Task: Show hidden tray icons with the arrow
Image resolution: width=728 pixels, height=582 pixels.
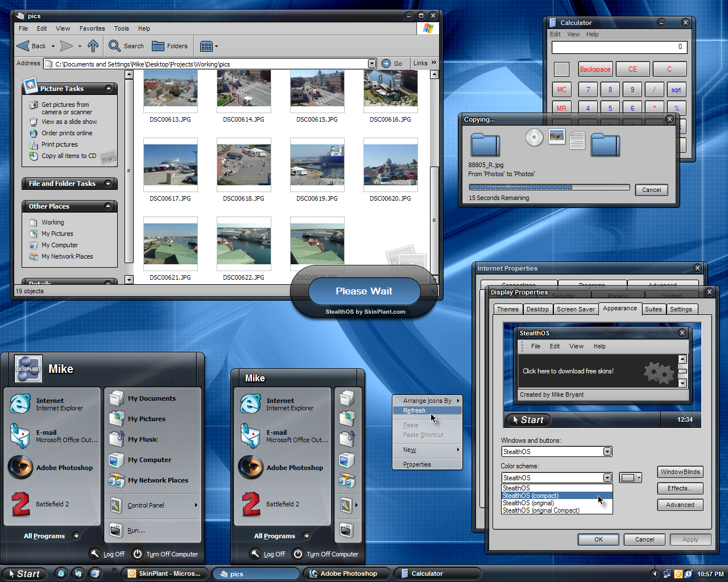Action: click(655, 574)
